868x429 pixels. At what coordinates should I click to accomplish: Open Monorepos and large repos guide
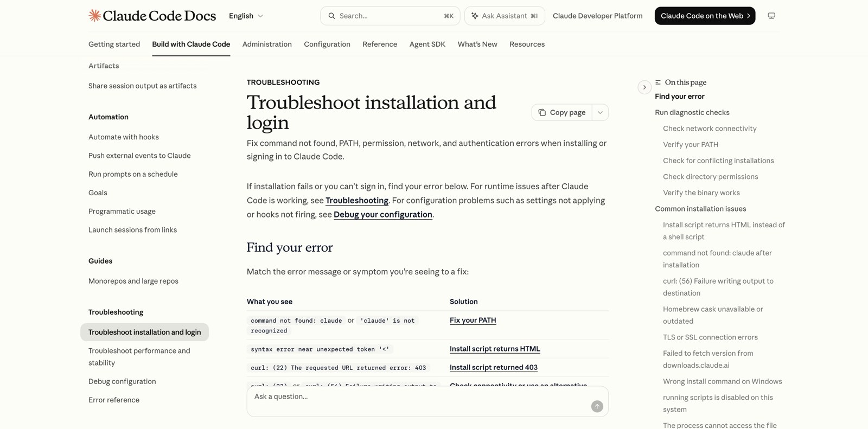133,281
